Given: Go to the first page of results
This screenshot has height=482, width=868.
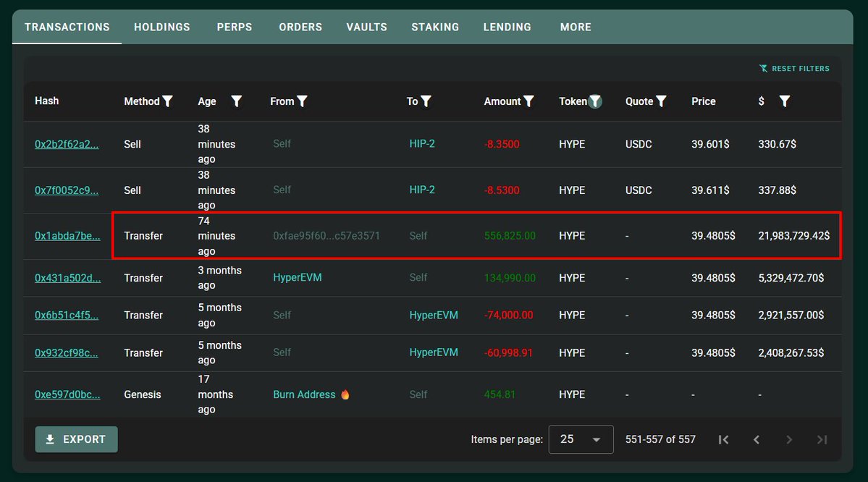Looking at the screenshot, I should coord(723,439).
